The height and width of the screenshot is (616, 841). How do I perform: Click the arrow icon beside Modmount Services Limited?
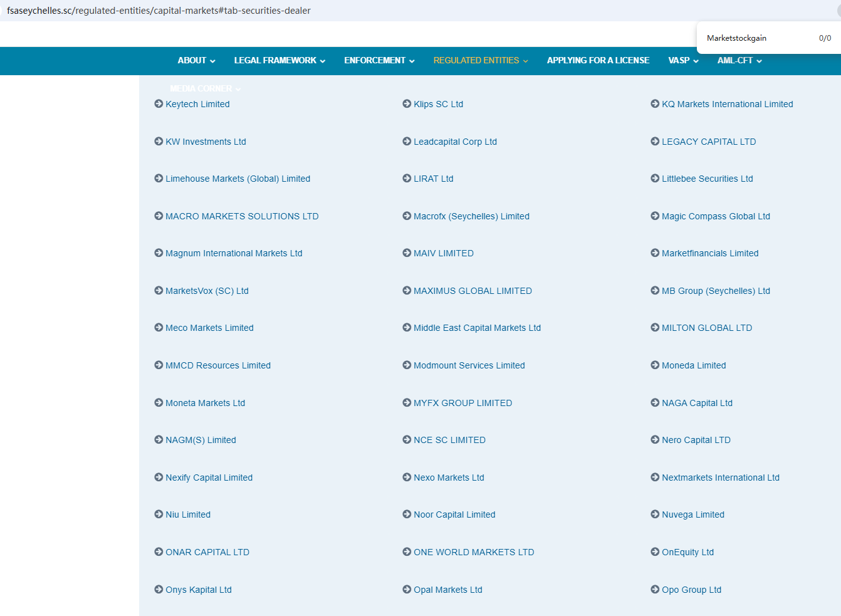407,365
